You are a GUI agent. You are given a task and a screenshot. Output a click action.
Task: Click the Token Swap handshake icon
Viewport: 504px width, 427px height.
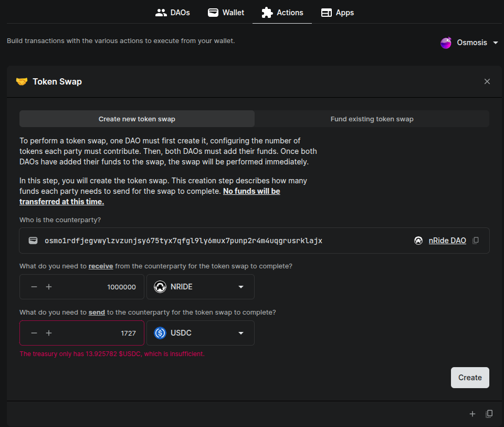click(x=22, y=81)
